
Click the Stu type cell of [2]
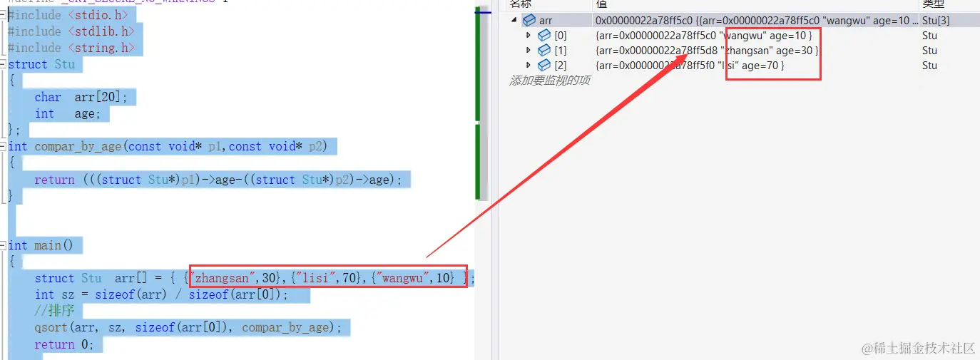point(929,65)
